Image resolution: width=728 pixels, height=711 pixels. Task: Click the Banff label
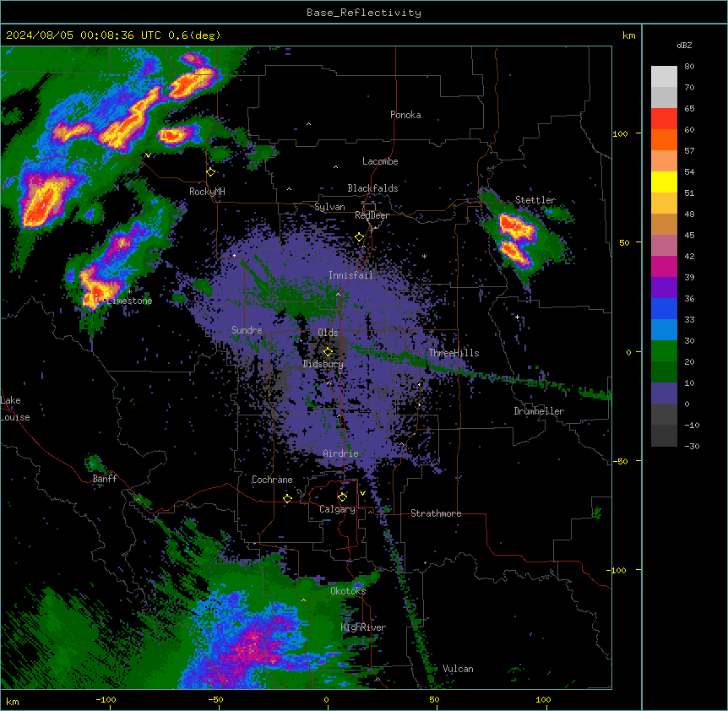105,479
